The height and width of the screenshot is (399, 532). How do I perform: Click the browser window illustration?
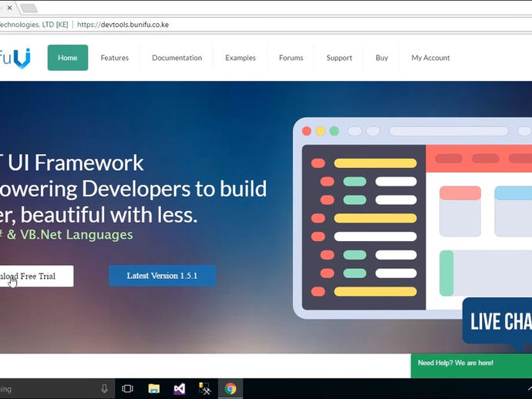coord(412,218)
